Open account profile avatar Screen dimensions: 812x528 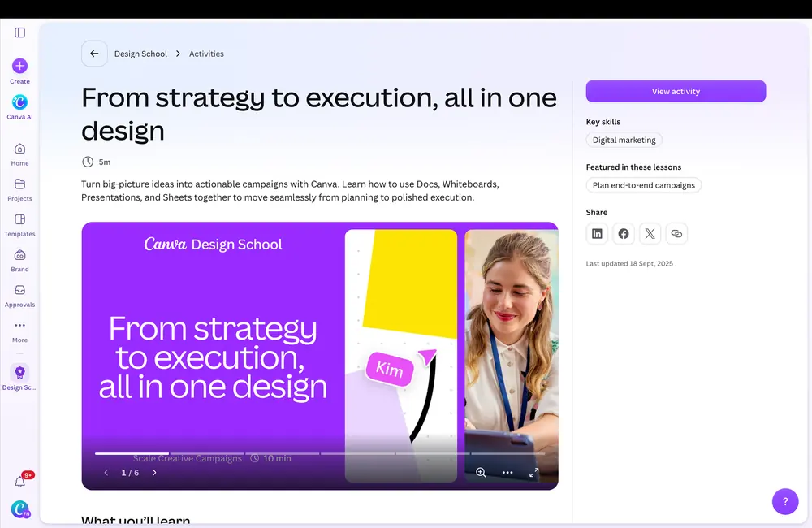20,509
